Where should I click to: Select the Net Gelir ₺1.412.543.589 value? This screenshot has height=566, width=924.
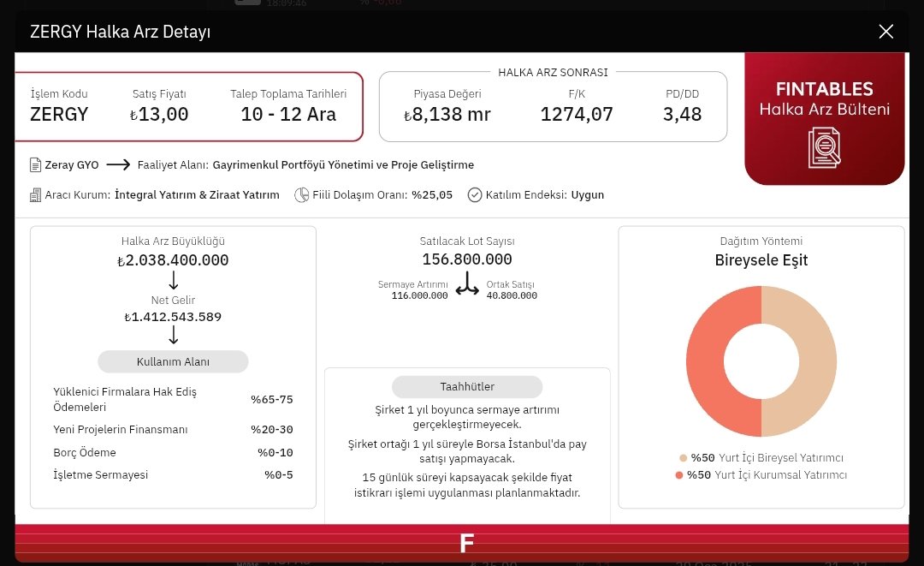(173, 317)
